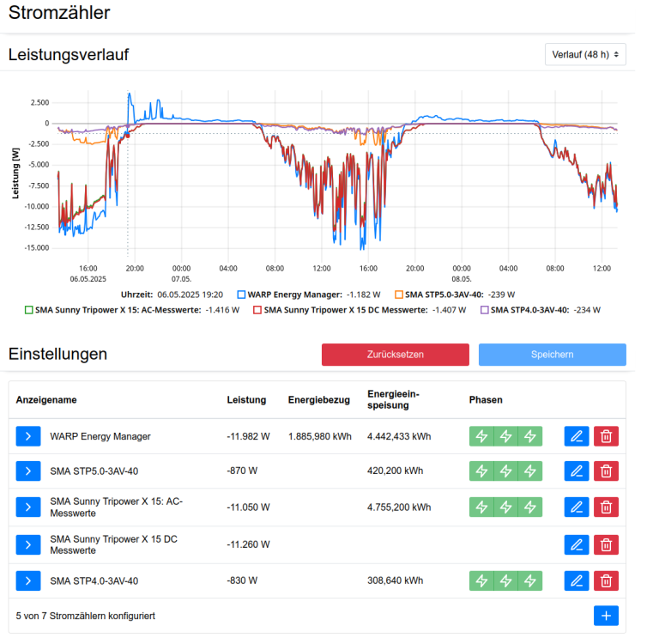This screenshot has width=647, height=644.
Task: Edit the WARP Energy Manager meter
Action: click(x=577, y=436)
